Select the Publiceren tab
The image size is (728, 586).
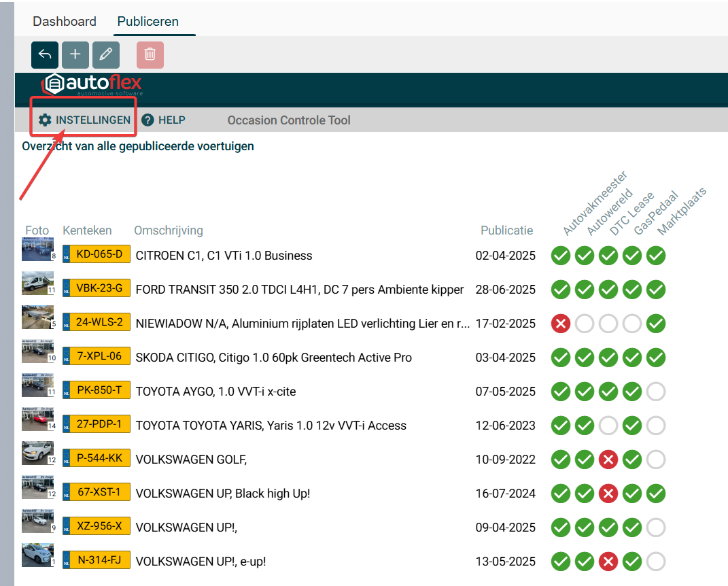coord(148,22)
